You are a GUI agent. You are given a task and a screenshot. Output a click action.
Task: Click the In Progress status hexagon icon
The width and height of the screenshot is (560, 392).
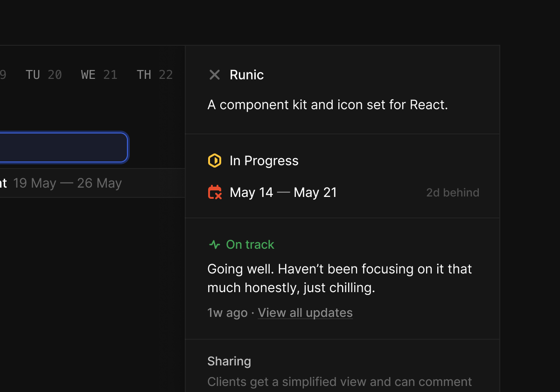pos(214,161)
